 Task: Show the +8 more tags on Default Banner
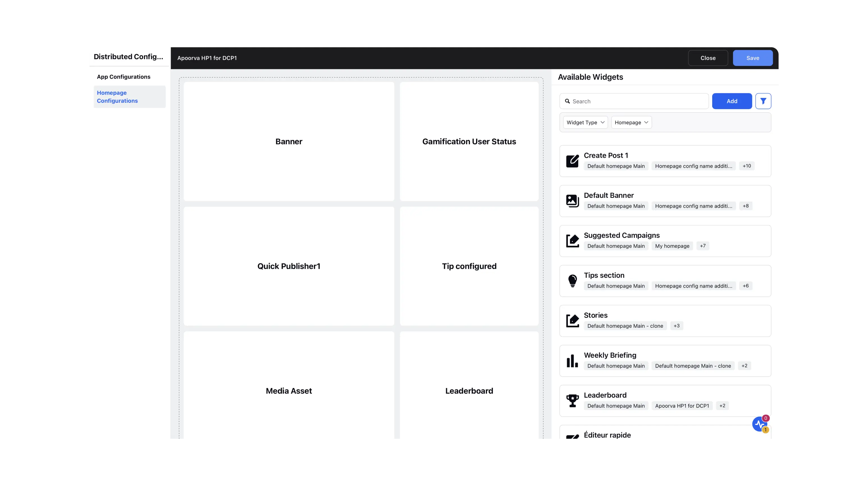(745, 206)
